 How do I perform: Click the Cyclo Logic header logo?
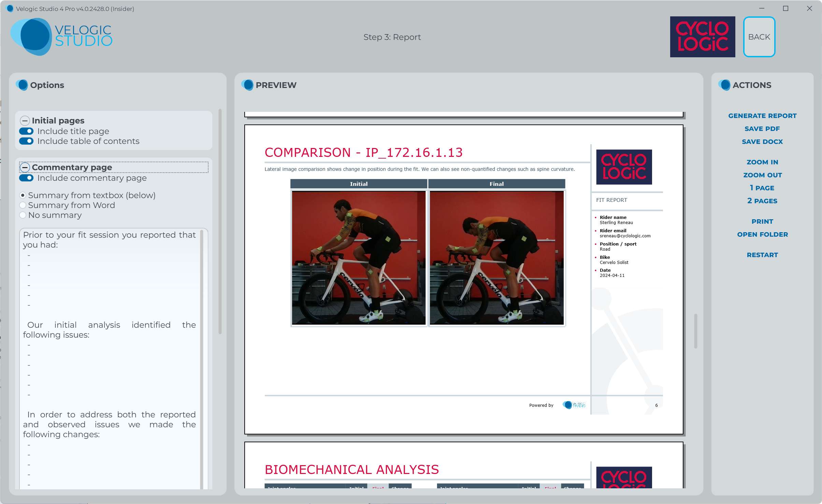point(703,37)
